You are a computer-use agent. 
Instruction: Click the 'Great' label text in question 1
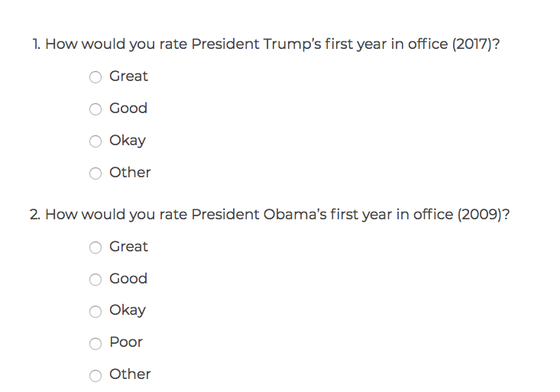(128, 76)
